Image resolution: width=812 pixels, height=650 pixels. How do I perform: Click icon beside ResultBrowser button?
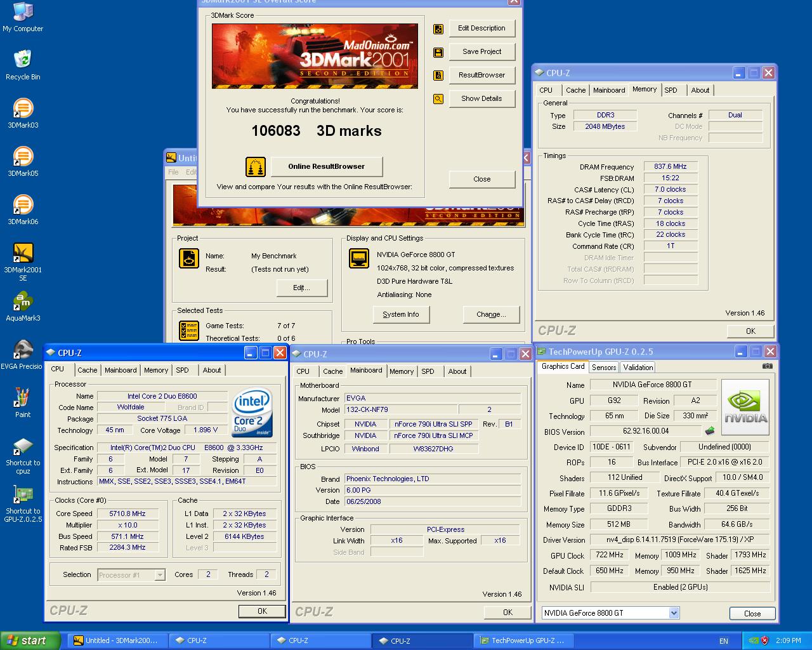pos(438,76)
